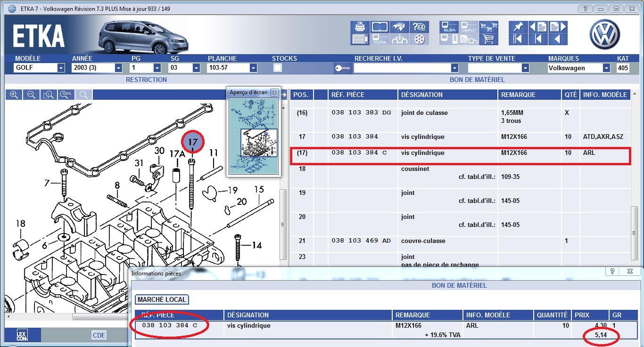This screenshot has height=347, width=644.
Task: Click the ?@ help email icon
Action: [419, 26]
